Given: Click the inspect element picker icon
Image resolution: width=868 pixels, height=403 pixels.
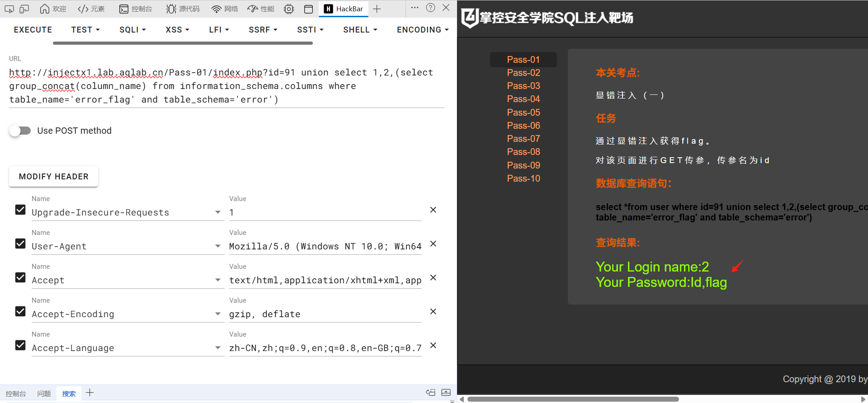Looking at the screenshot, I should 9,9.
